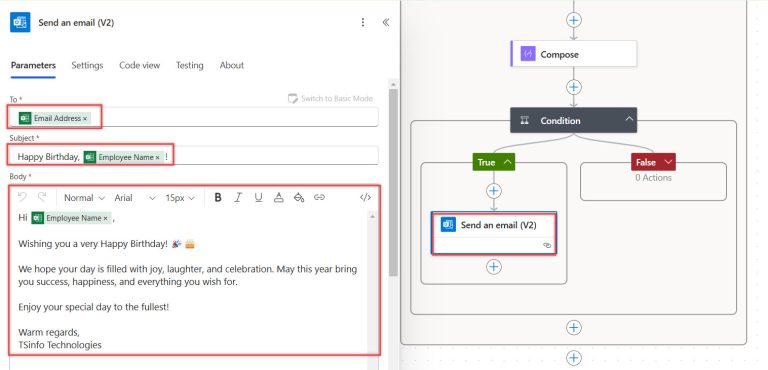768x370 pixels.
Task: Collapse the Condition card chevron
Action: point(629,119)
